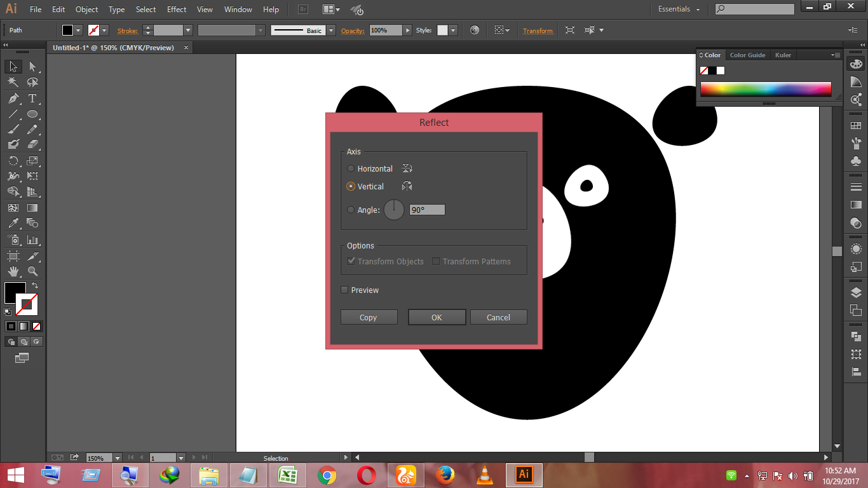
Task: Open the Object menu
Action: (87, 10)
